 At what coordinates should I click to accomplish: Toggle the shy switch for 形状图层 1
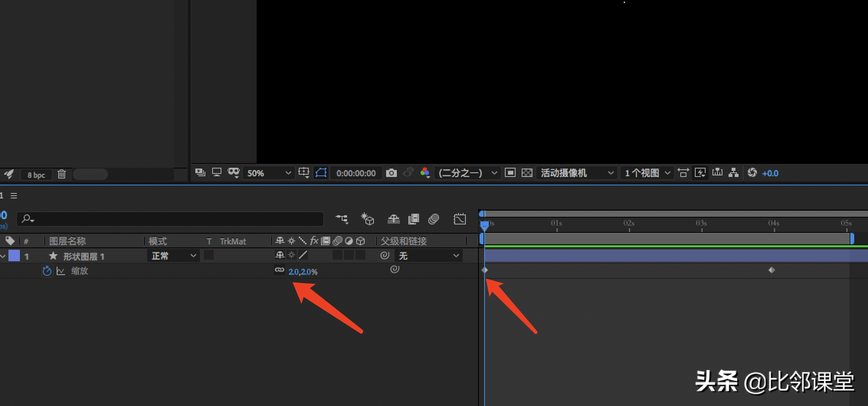280,255
